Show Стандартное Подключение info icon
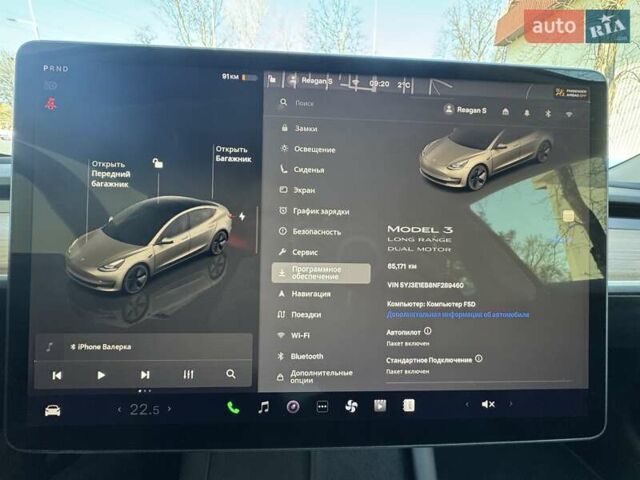 (x=479, y=359)
